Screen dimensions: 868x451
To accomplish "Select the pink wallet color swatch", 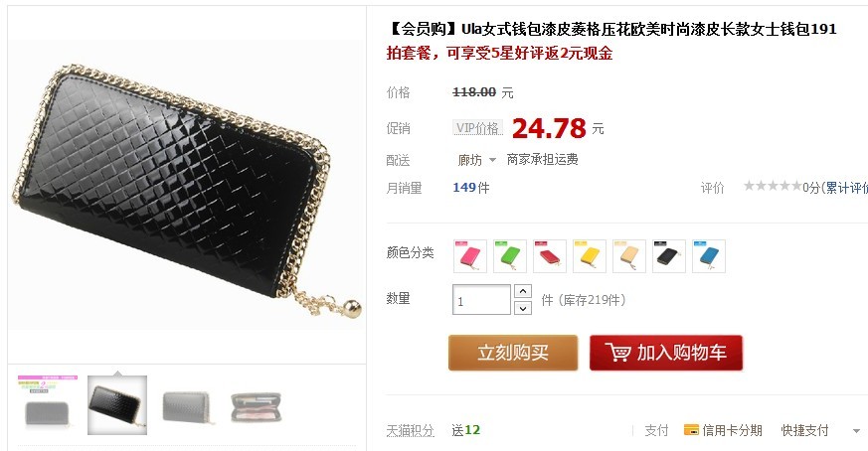I will point(470,256).
